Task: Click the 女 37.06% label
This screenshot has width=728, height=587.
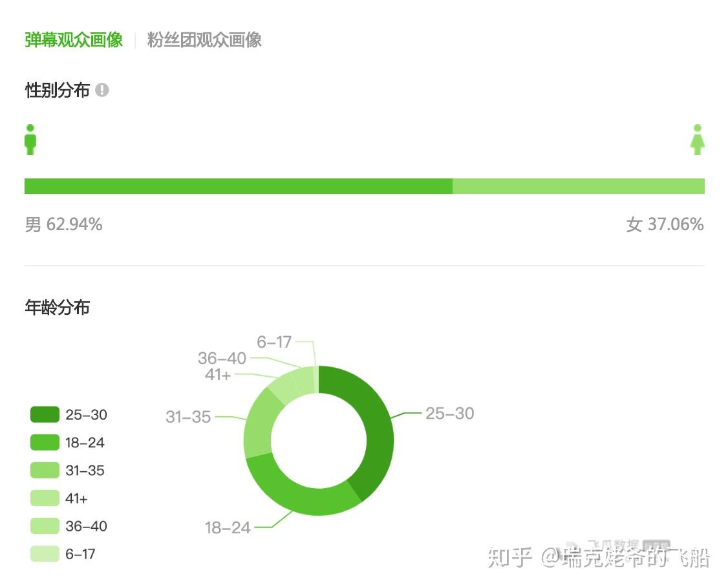Action: pos(665,224)
